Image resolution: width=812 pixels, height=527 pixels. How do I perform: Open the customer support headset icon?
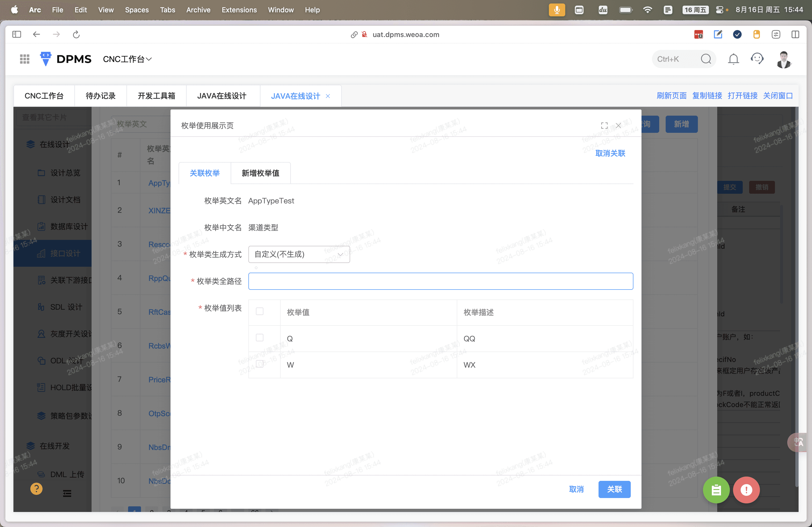[757, 59]
